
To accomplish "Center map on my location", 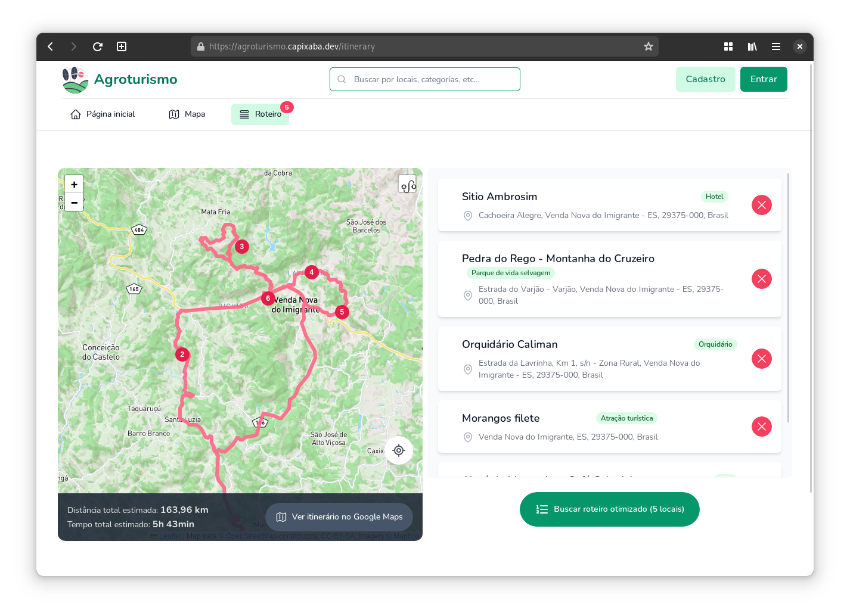I will (x=399, y=450).
